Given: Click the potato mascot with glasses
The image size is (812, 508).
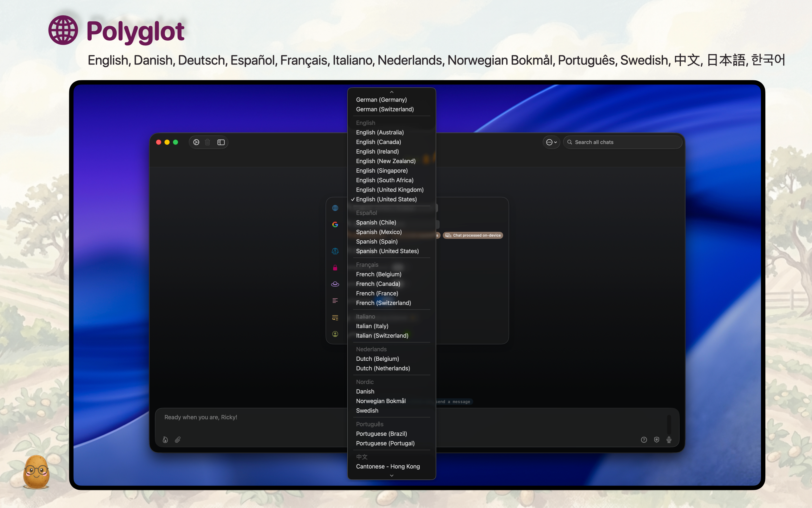Looking at the screenshot, I should click(x=36, y=472).
